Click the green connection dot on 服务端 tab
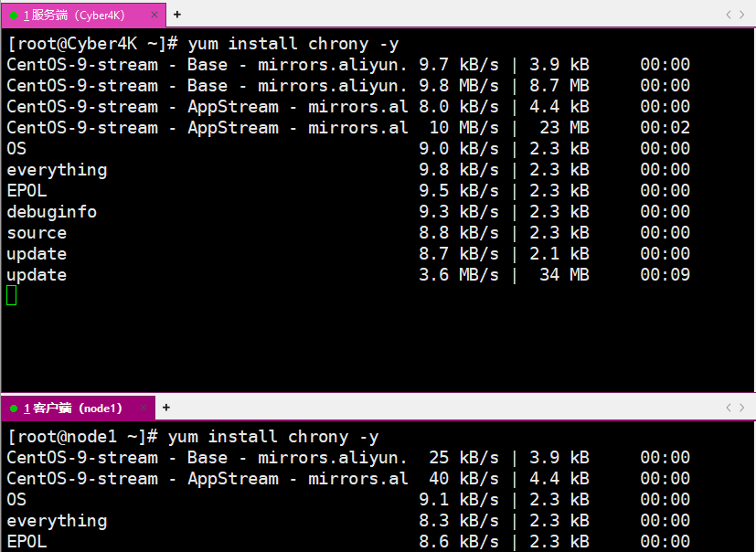 [x=14, y=16]
